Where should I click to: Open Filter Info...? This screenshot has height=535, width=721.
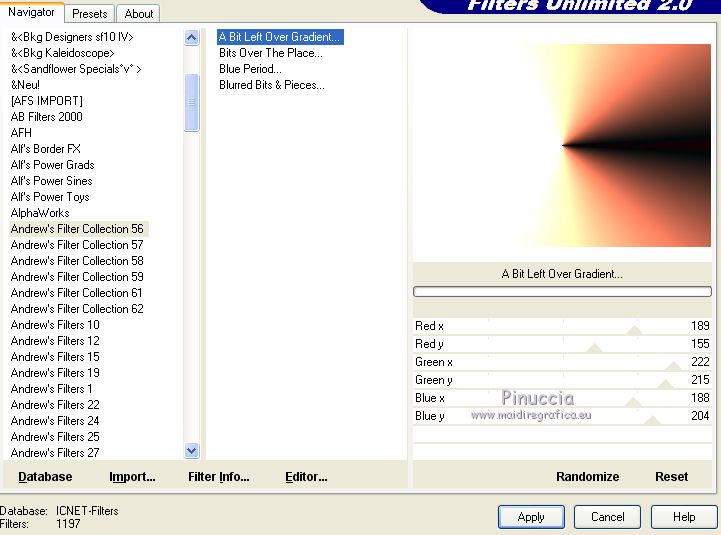pos(219,477)
